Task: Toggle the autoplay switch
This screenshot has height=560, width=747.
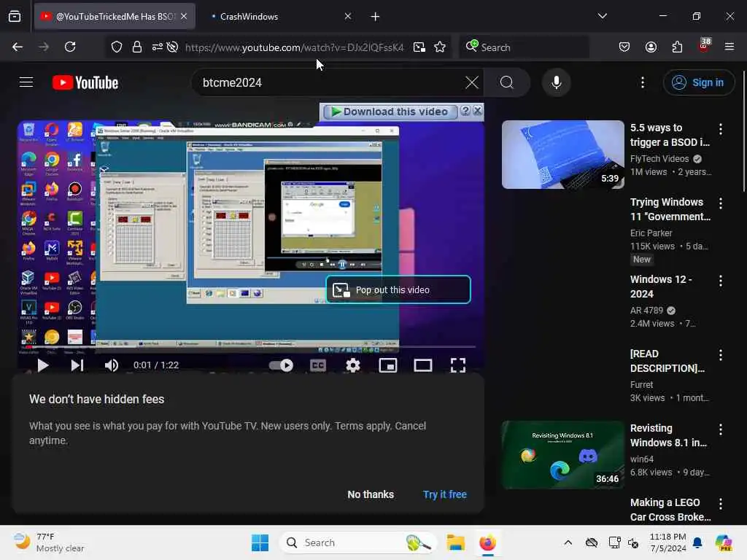Action: pyautogui.click(x=281, y=365)
